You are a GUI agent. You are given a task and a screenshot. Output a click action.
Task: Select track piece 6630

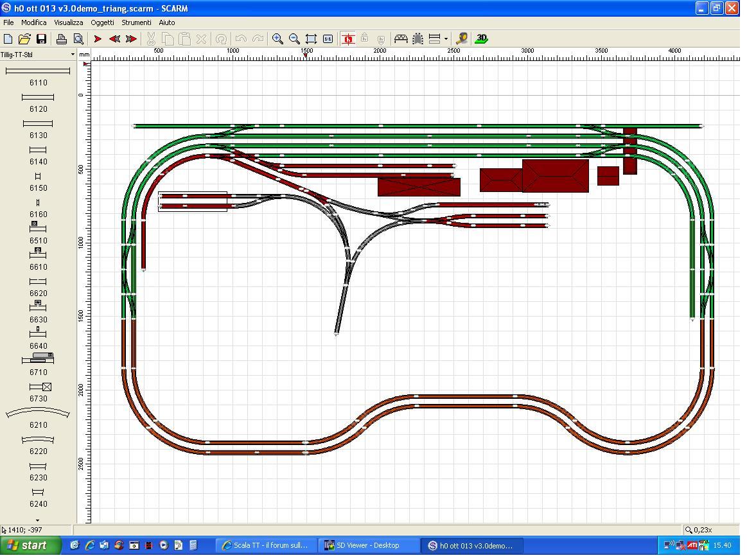tap(38, 313)
